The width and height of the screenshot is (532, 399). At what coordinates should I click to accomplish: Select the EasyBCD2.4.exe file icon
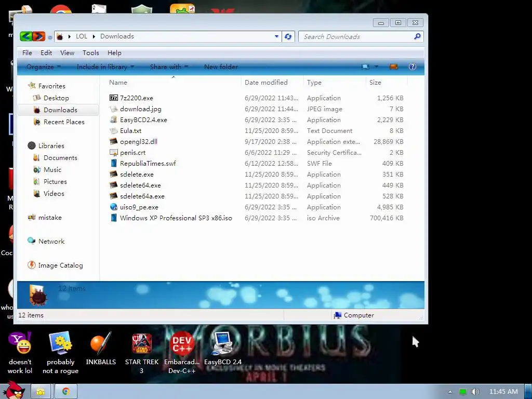pos(114,119)
